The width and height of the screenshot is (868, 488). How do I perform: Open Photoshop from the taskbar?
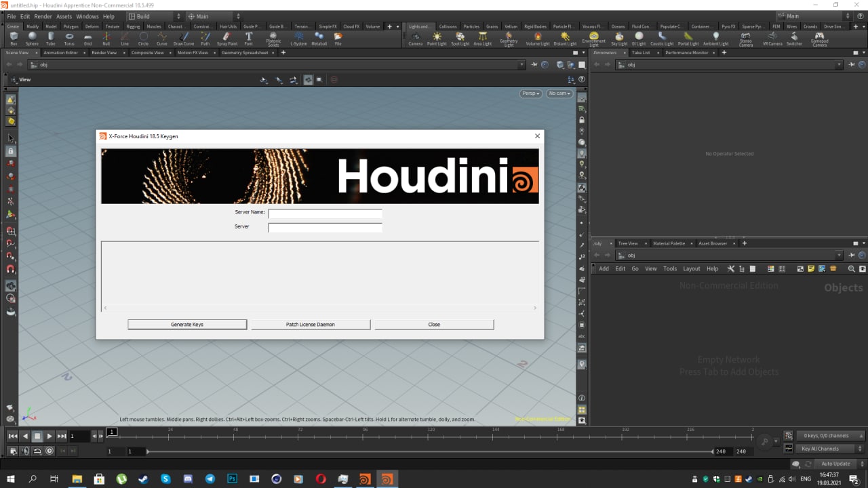(232, 479)
